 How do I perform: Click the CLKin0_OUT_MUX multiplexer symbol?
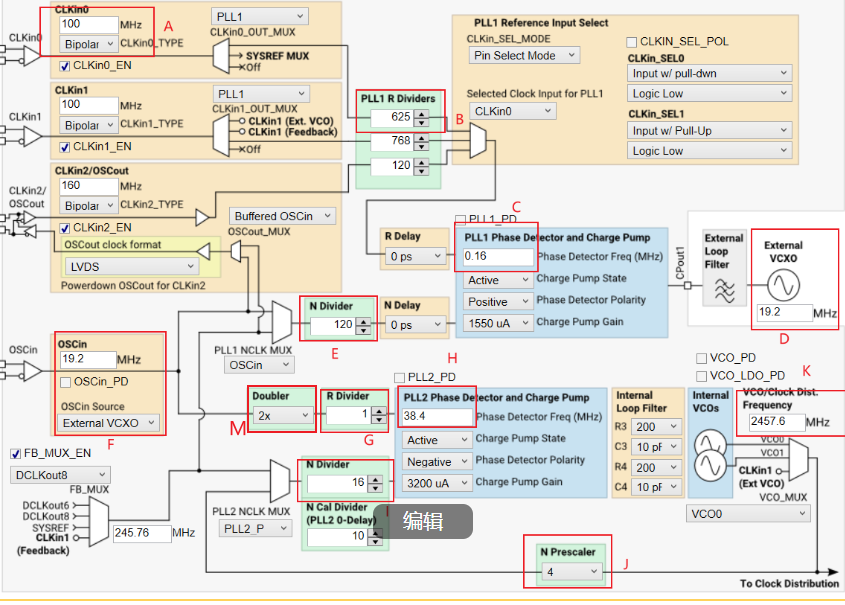[221, 56]
